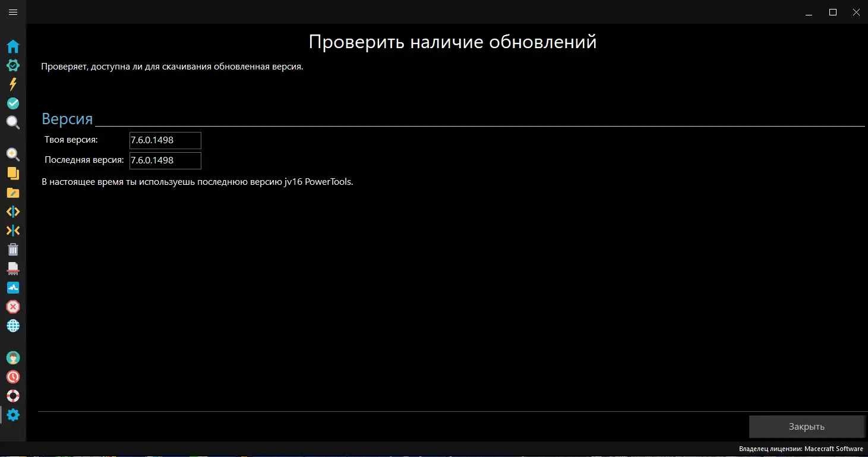Select the registry compactor arrows icon
Viewport: 868px width, 457px height.
pyautogui.click(x=13, y=231)
